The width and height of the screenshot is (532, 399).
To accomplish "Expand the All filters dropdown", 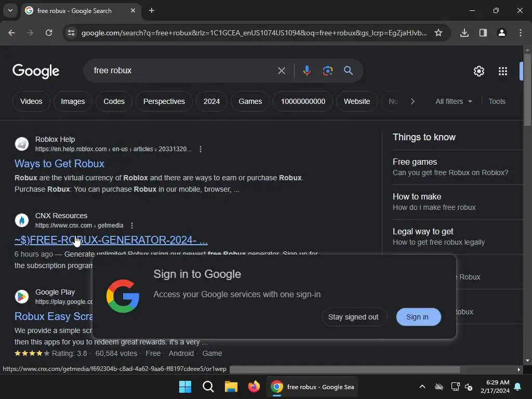I will click(454, 101).
